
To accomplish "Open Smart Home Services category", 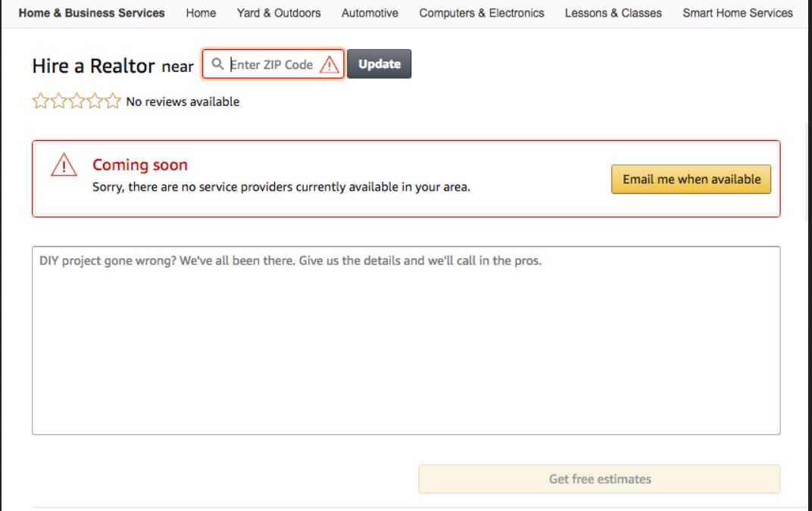I will [x=738, y=13].
